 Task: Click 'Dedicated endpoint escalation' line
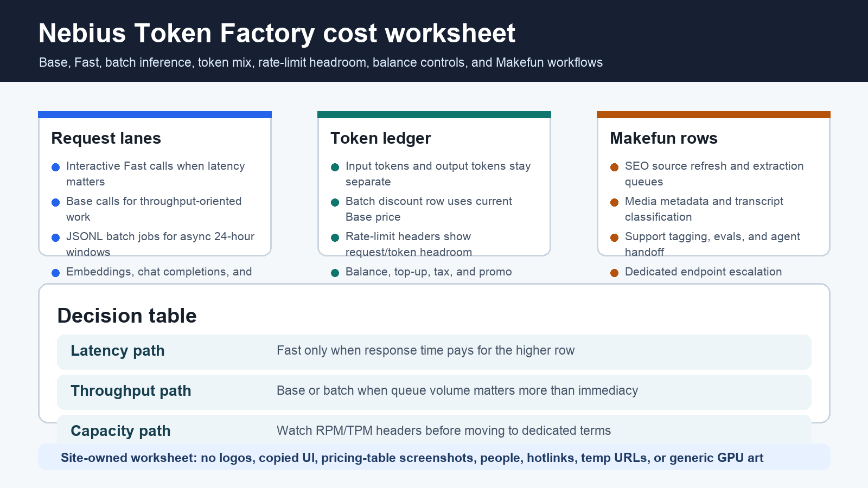tap(703, 272)
